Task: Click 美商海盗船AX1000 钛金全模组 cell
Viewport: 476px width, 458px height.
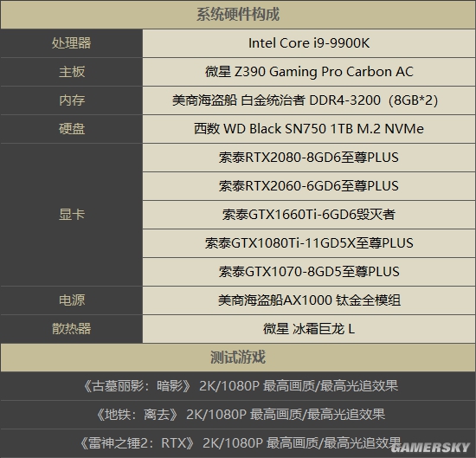Action: [309, 300]
